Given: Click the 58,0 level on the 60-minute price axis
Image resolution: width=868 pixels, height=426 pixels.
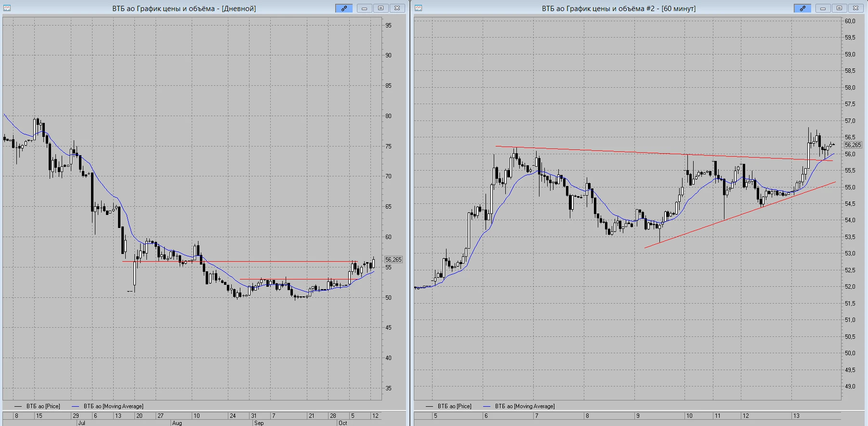Looking at the screenshot, I should coord(850,88).
